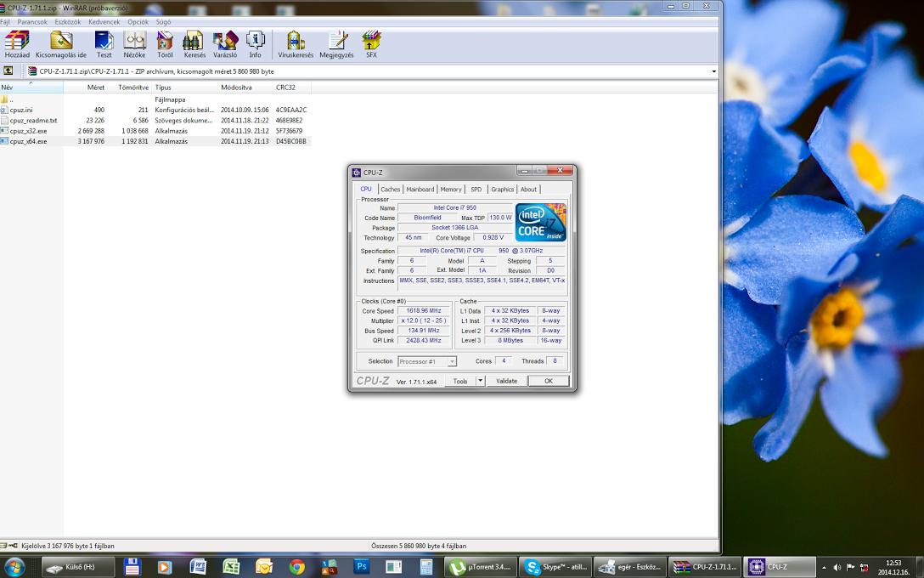Select the cpuz_x32.exe file
This screenshot has width=924, height=578.
(x=155, y=131)
